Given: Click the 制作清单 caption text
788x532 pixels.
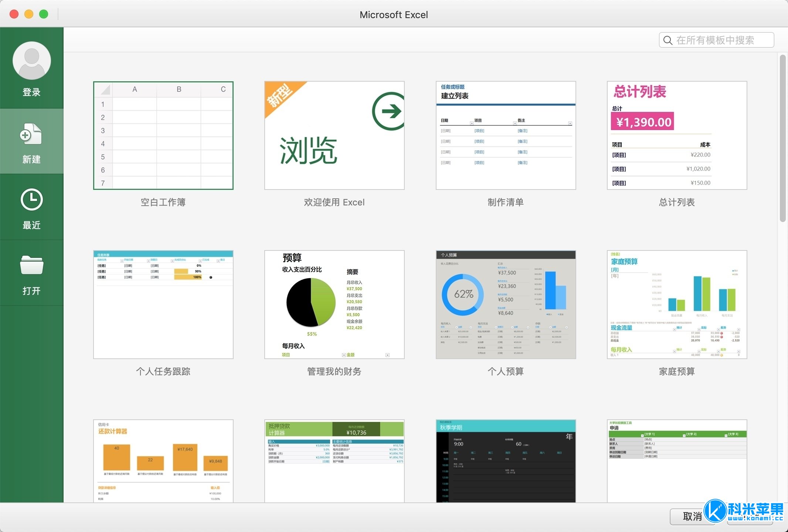Looking at the screenshot, I should (506, 202).
